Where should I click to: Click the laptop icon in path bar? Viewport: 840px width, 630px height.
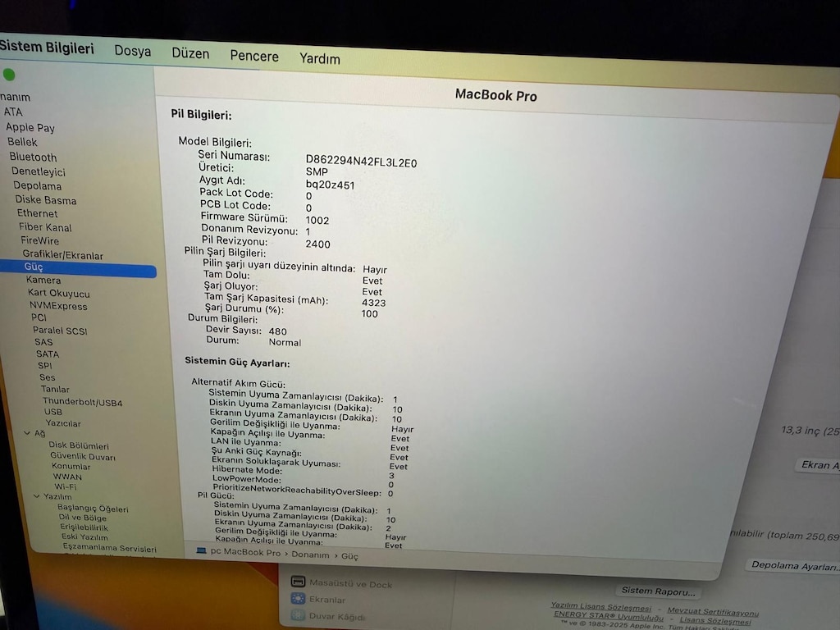(202, 550)
